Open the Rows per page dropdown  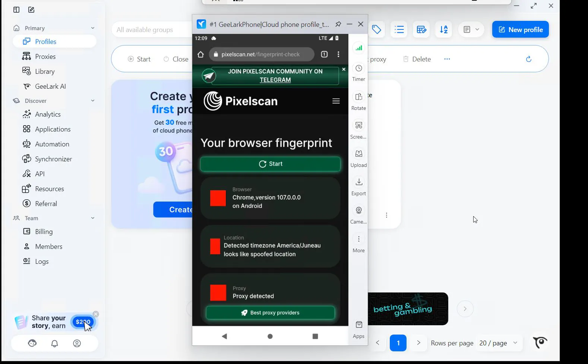[499, 343]
